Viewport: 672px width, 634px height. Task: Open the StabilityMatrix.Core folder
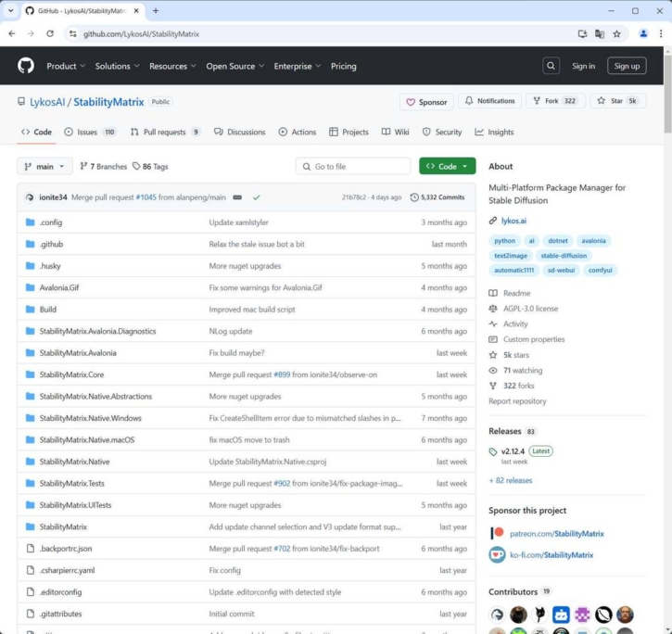71,374
